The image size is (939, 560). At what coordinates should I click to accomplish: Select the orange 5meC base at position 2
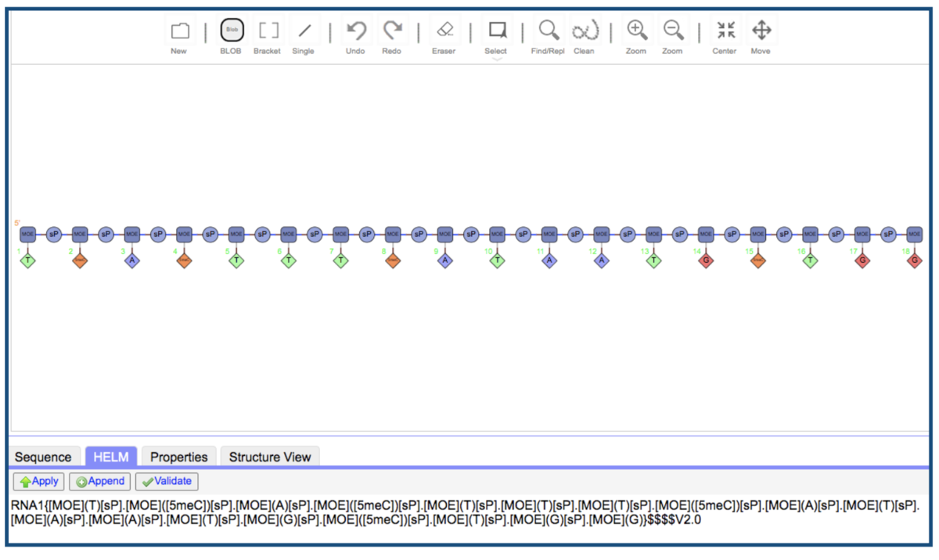tap(80, 261)
